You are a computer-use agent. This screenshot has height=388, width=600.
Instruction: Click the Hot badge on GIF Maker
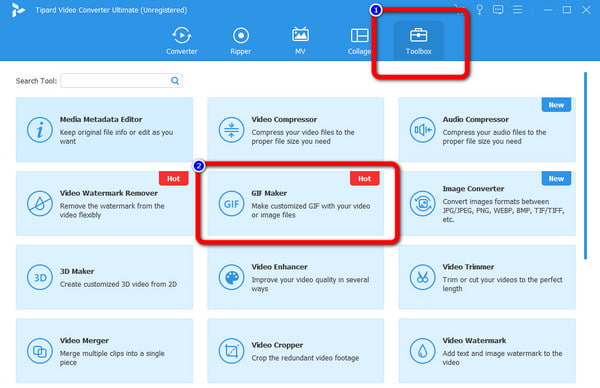coord(364,178)
